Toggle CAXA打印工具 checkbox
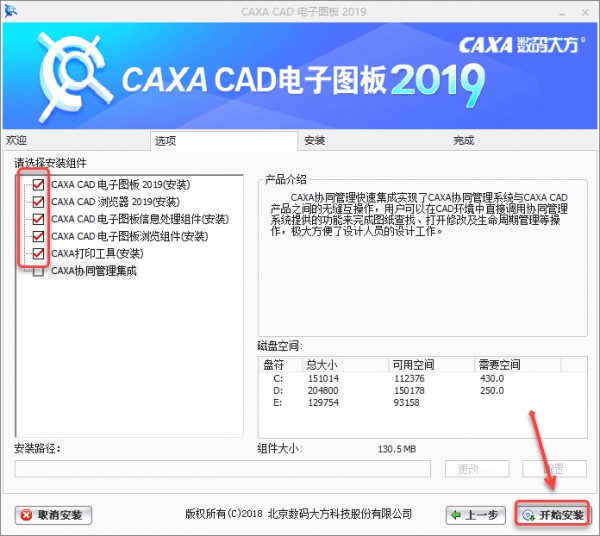The height and width of the screenshot is (536, 600). [x=38, y=253]
